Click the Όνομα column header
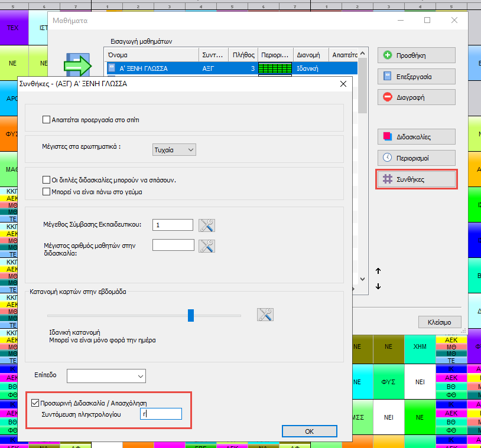481x448 pixels. pyautogui.click(x=151, y=54)
